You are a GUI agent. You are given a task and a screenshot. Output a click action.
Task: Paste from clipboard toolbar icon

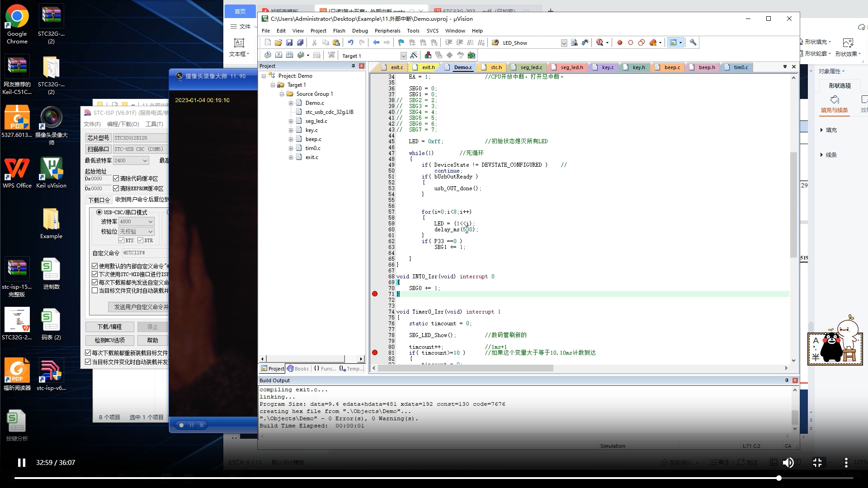pyautogui.click(x=336, y=42)
